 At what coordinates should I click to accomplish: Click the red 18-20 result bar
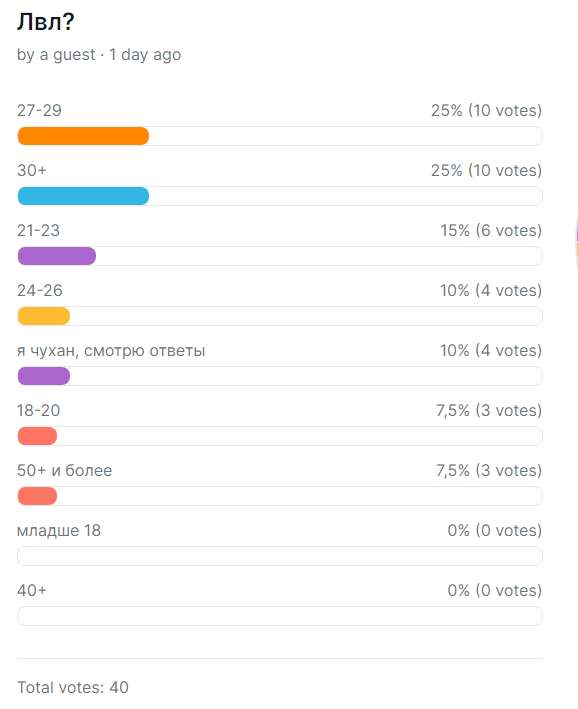pos(37,436)
